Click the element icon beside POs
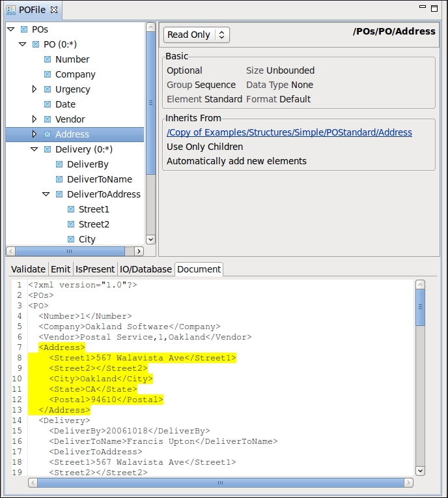The width and height of the screenshot is (448, 498). tap(24, 29)
